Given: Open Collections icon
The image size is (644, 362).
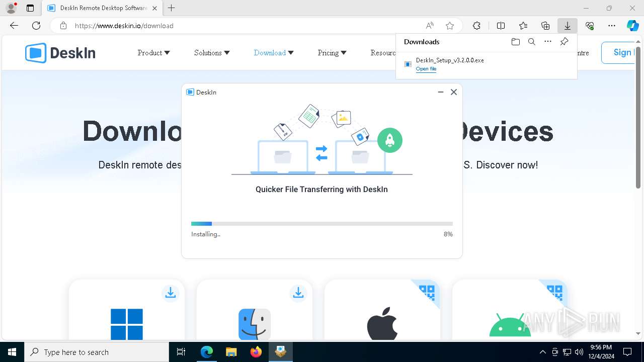Looking at the screenshot, I should point(545,26).
